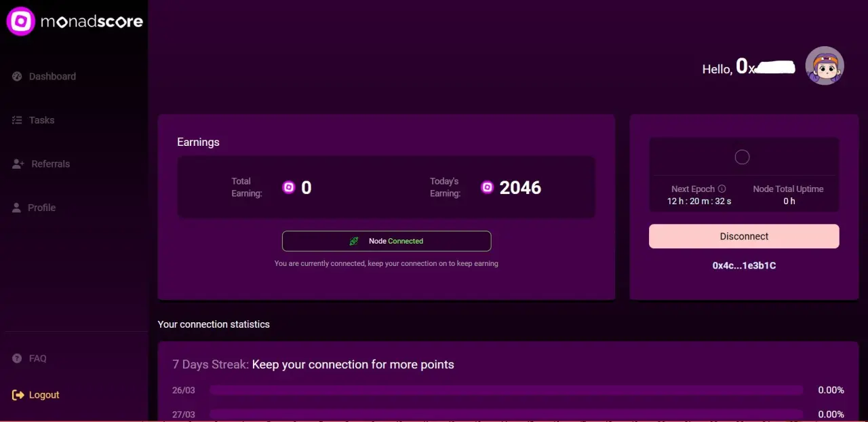
Task: Click the Node Connected status button
Action: point(387,241)
